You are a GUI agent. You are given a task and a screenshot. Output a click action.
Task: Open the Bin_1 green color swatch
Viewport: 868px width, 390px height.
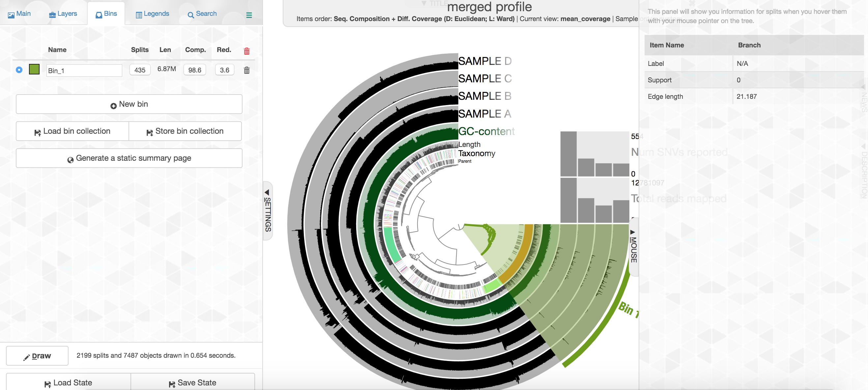tap(34, 70)
